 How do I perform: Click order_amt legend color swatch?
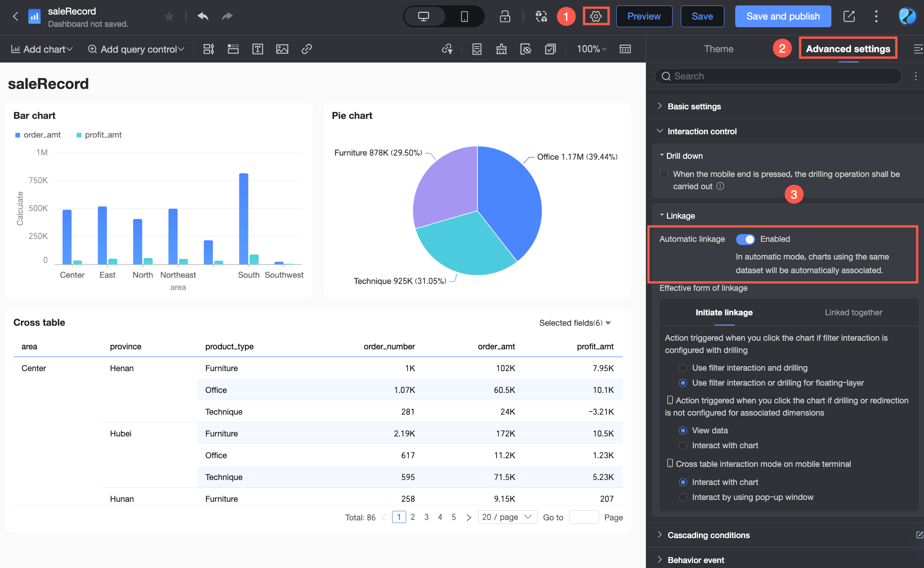[18, 135]
